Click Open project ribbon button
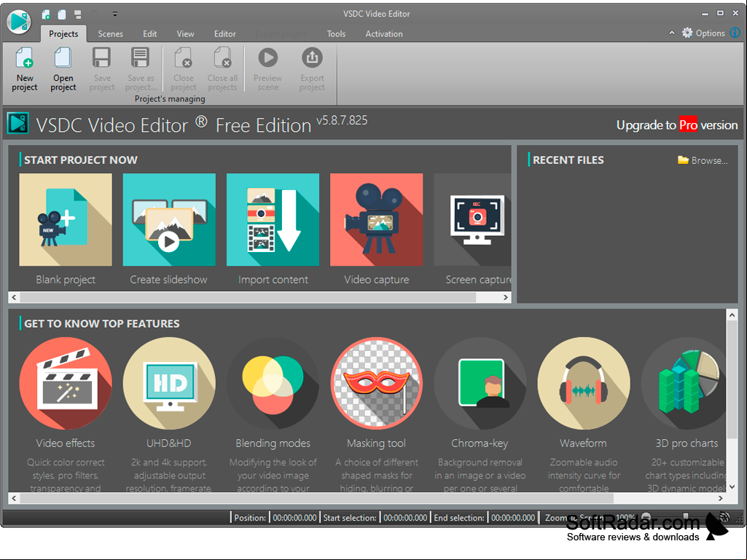Image resolution: width=747 pixels, height=560 pixels. coord(63,69)
